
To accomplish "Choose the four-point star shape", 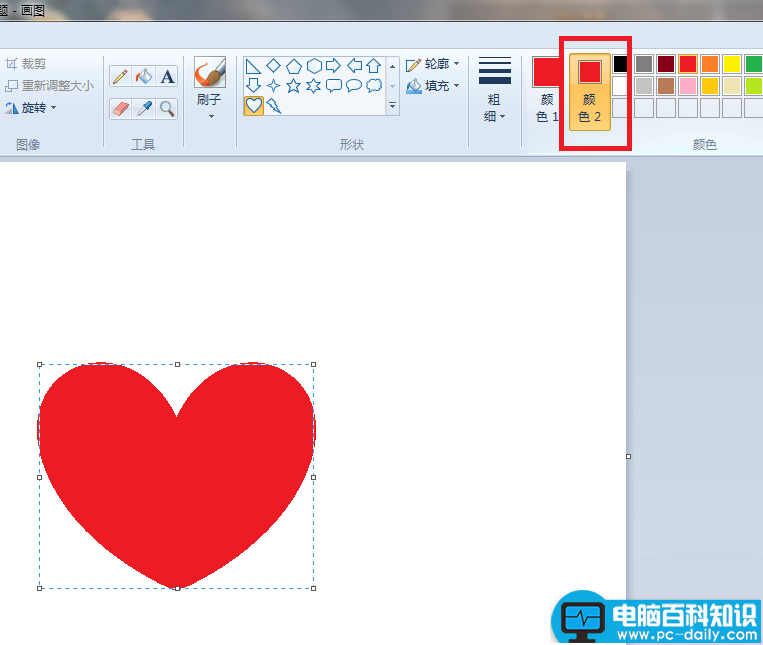I will coord(273,86).
